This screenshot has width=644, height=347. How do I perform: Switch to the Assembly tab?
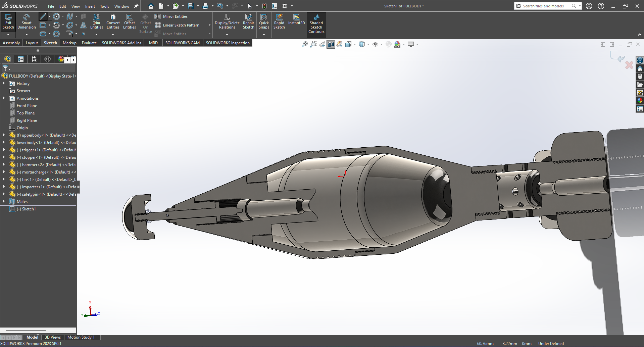click(11, 43)
